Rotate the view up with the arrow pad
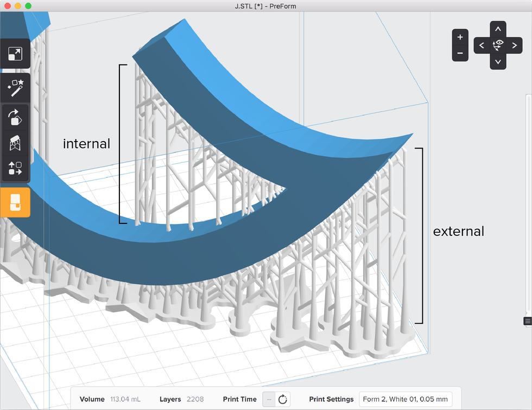The image size is (532, 410). pos(498,29)
